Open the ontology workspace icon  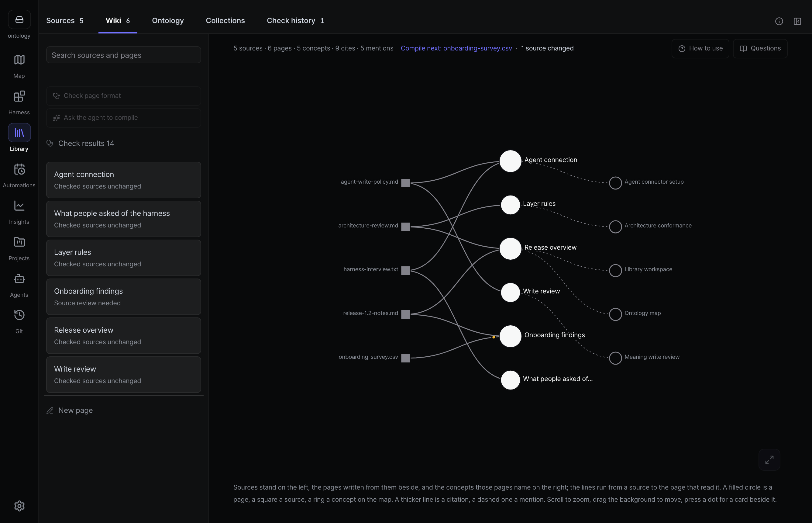(19, 19)
